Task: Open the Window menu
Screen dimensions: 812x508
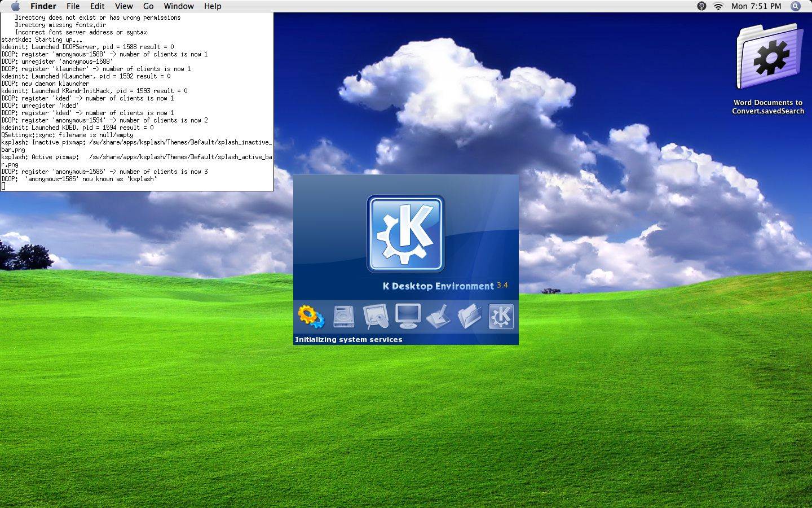Action: coord(179,6)
